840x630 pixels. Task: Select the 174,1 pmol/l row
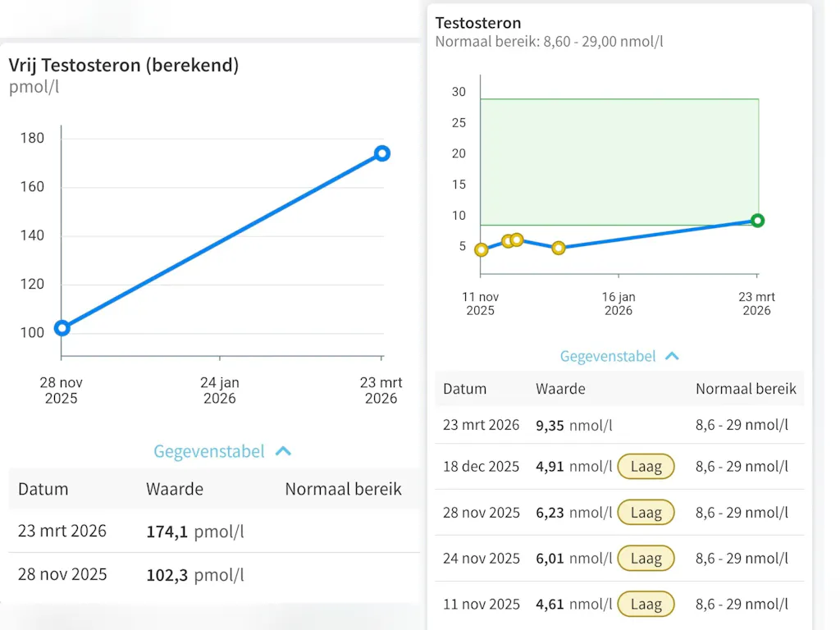point(213,532)
